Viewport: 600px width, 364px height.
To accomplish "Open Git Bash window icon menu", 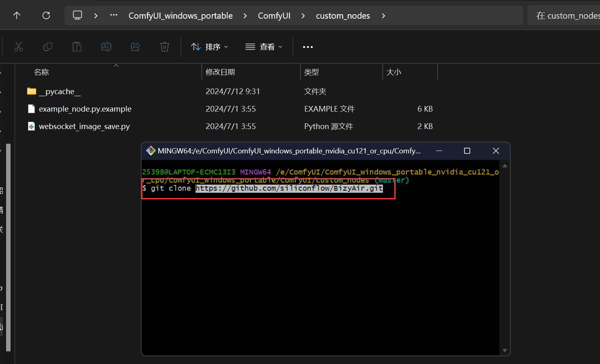I will (151, 151).
